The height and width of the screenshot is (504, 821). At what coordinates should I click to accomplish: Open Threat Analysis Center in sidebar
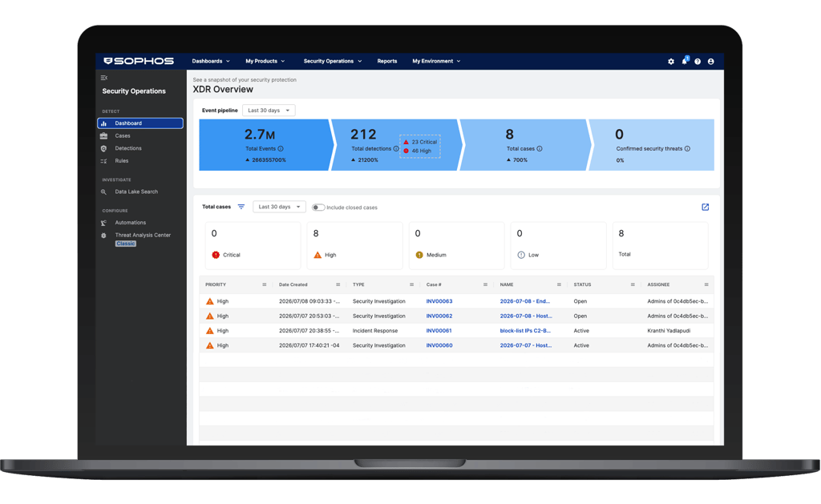click(143, 236)
